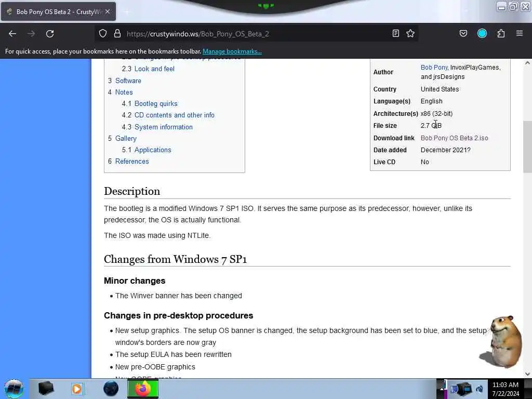
Task: Click the forward navigation arrow
Action: pyautogui.click(x=31, y=34)
